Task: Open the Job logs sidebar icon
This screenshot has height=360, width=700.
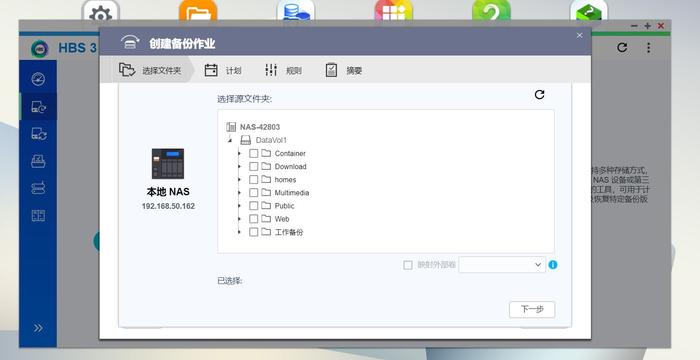Action: click(x=38, y=216)
